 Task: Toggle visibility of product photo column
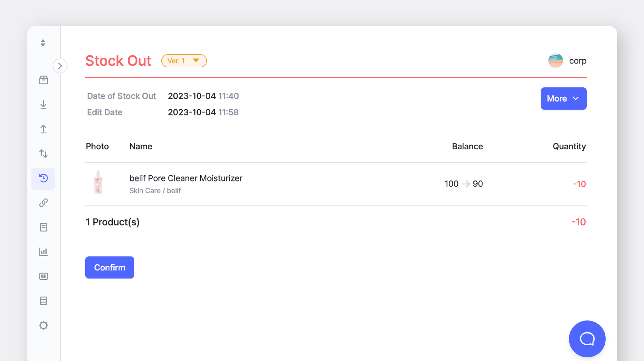[97, 147]
